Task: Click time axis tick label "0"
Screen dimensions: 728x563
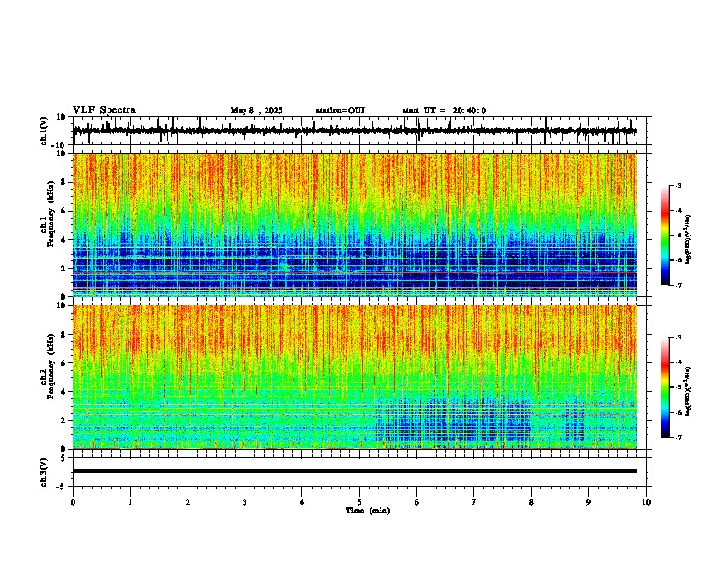Action: pyautogui.click(x=73, y=502)
